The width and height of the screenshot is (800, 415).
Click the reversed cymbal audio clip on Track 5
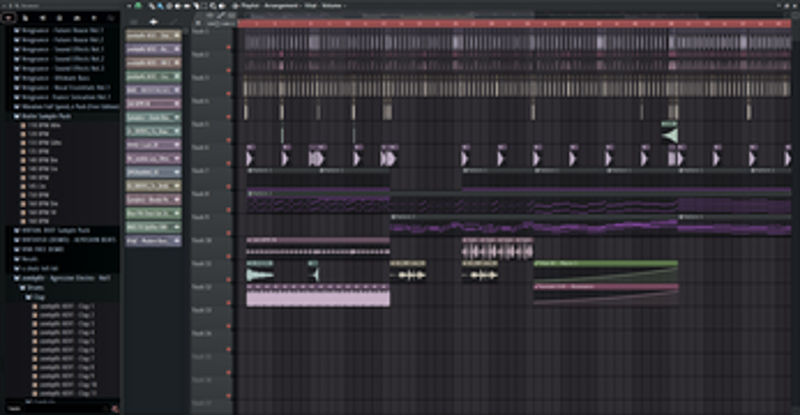point(669,135)
